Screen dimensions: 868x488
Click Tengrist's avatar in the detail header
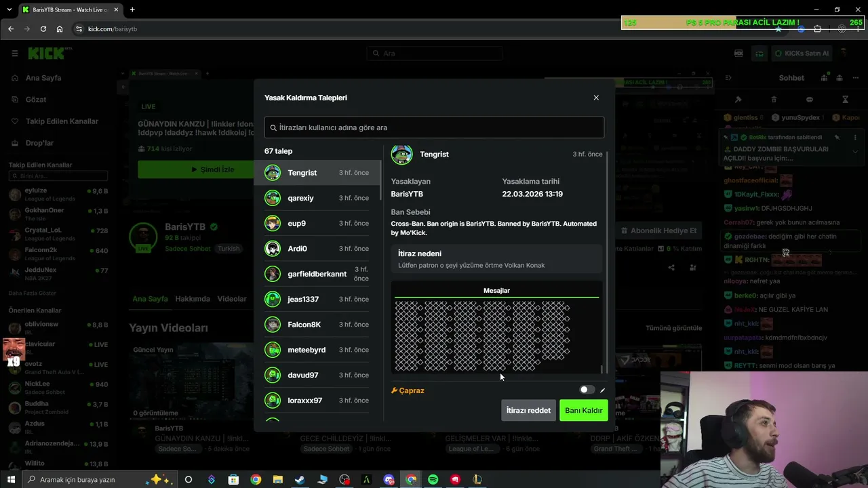tap(401, 155)
